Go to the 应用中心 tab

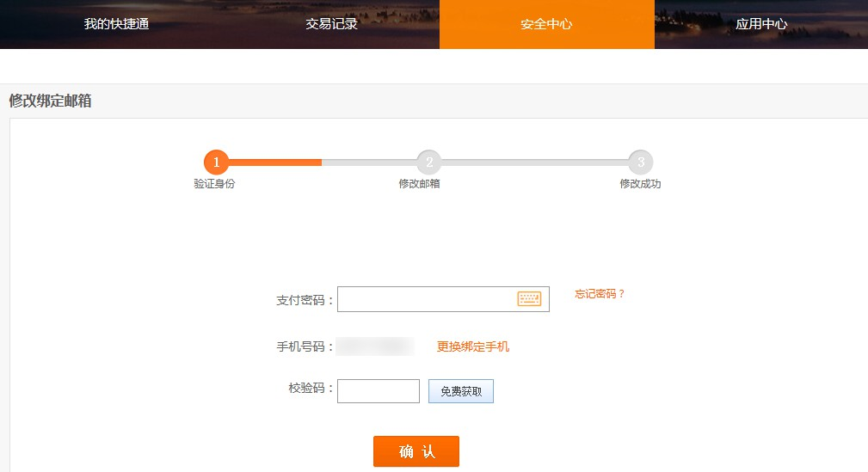pos(761,24)
